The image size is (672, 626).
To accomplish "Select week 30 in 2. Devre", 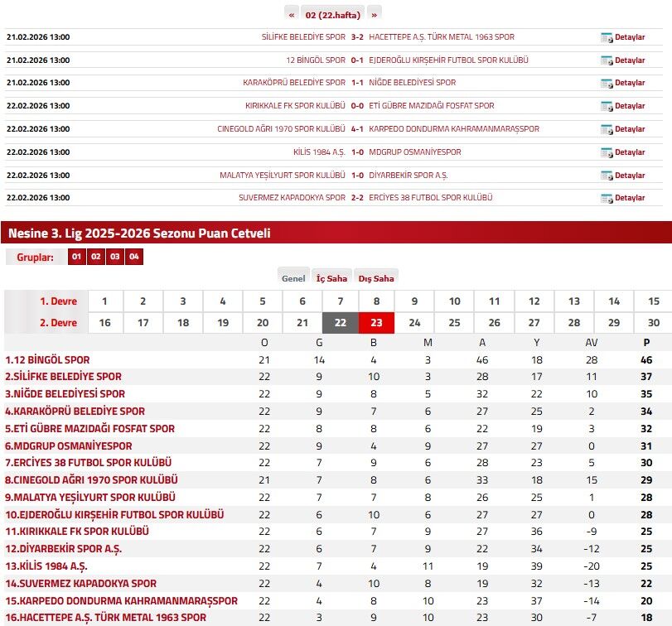I will pos(653,323).
